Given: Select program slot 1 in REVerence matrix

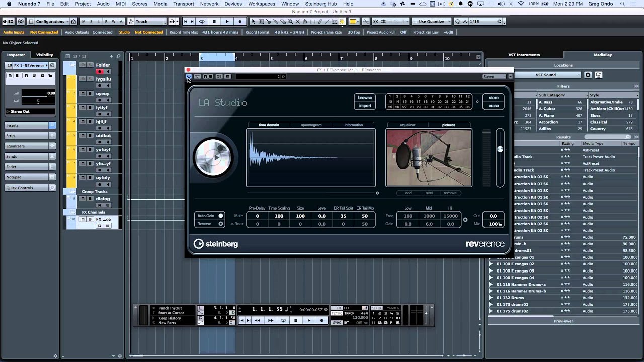Looking at the screenshot, I should 390,96.
